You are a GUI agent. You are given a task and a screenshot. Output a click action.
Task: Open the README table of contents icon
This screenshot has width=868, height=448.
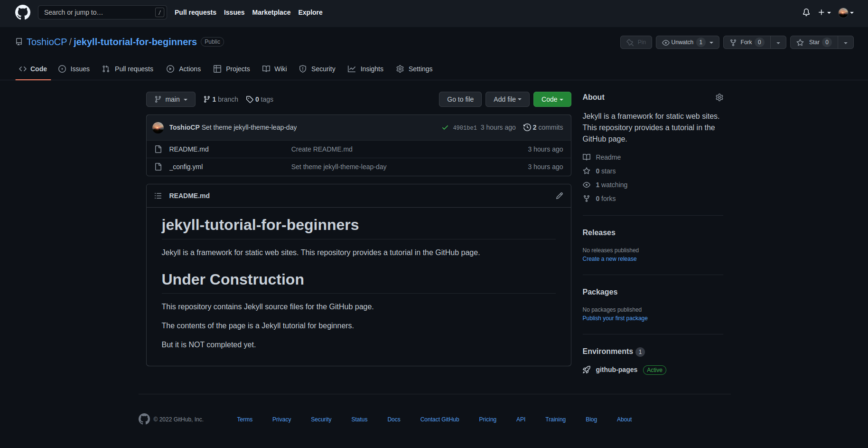(x=158, y=196)
